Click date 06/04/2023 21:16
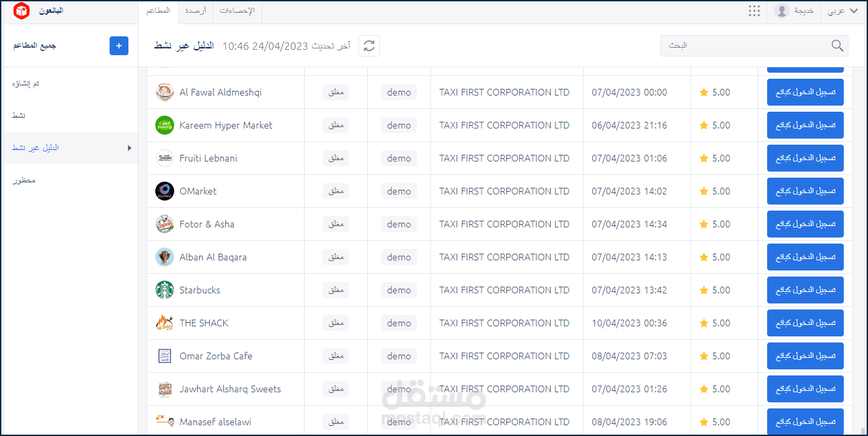Image resolution: width=868 pixels, height=436 pixels. pos(629,125)
